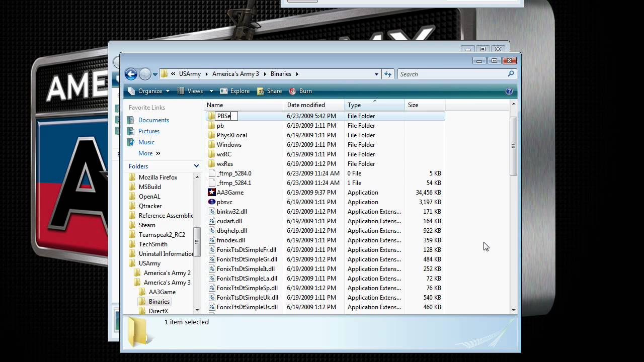Open the recent pages dropdown arrow
The height and width of the screenshot is (362, 644).
pyautogui.click(x=155, y=74)
